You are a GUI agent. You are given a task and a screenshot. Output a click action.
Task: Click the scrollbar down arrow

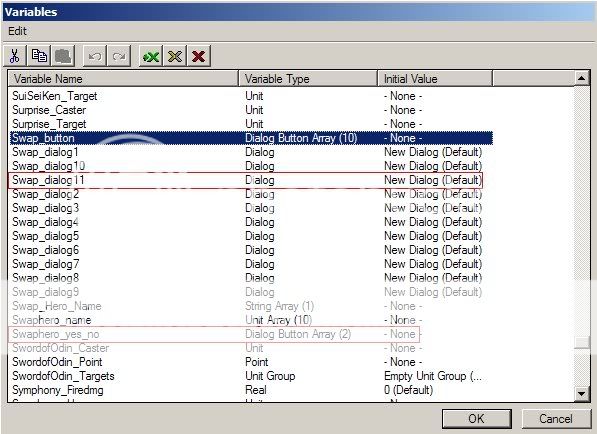pyautogui.click(x=581, y=393)
